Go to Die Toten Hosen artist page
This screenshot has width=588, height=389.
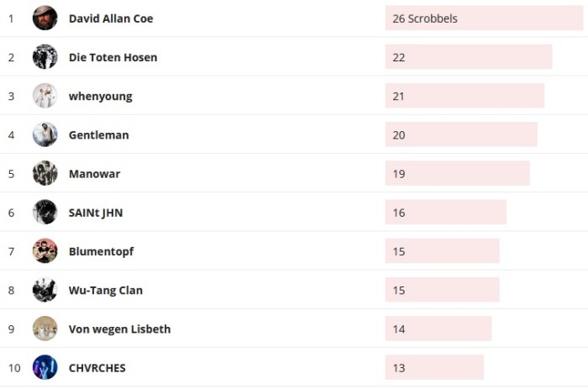coord(113,57)
